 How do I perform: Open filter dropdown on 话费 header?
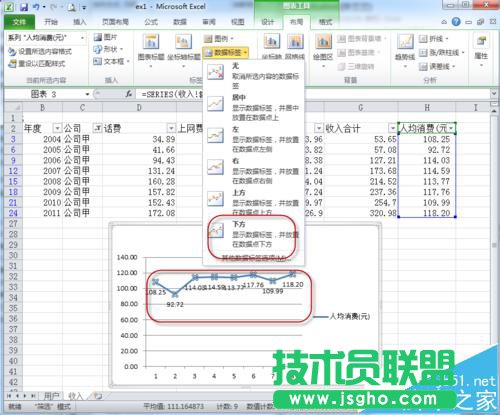click(171, 128)
